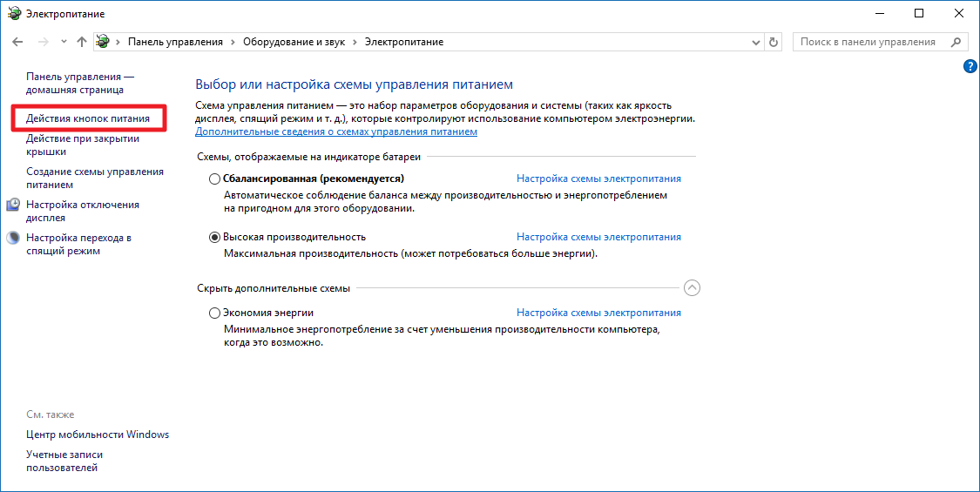Refresh the control panel page
The image size is (980, 492).
click(774, 42)
